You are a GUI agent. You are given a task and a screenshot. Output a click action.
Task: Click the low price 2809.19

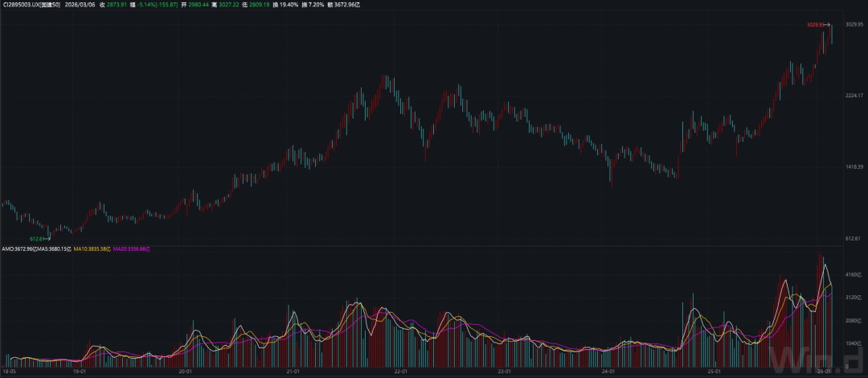coord(259,4)
